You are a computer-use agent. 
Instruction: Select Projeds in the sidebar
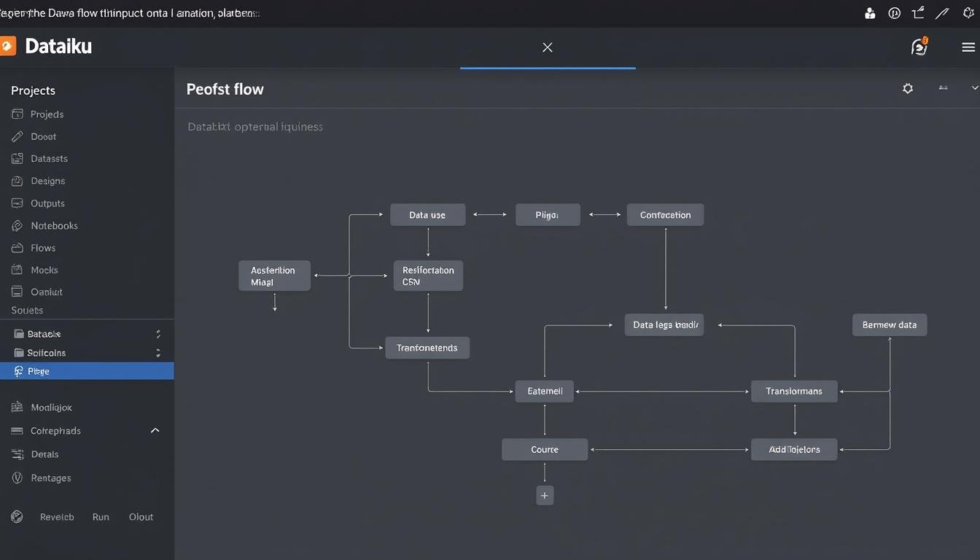tap(47, 114)
